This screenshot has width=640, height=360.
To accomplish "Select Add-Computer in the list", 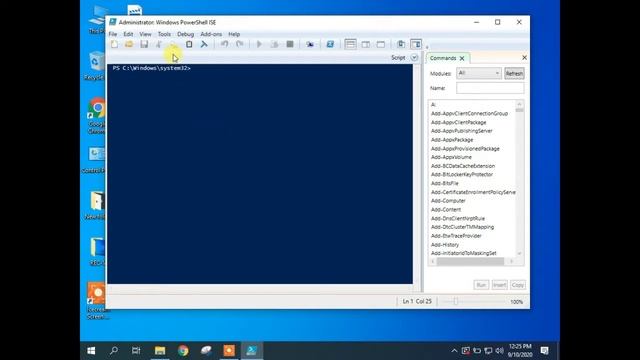I will click(448, 201).
